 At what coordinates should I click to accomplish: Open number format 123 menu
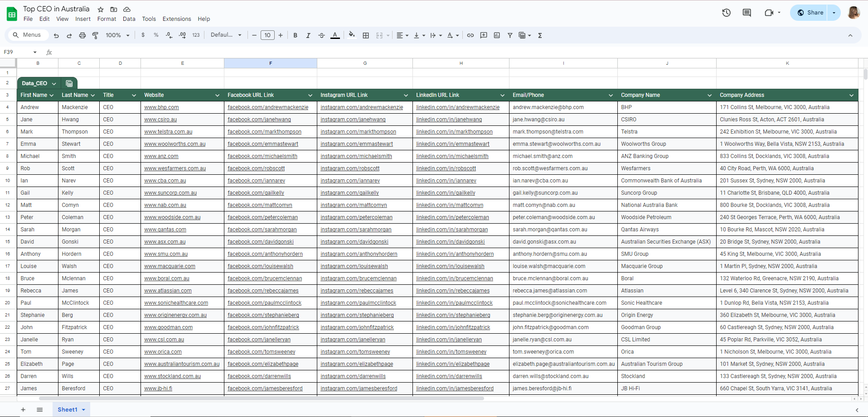tap(196, 35)
